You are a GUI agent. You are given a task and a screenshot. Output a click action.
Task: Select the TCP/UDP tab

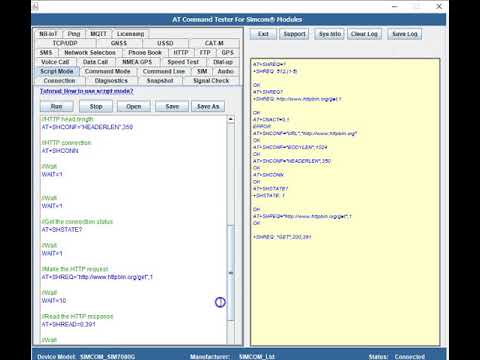click(65, 43)
